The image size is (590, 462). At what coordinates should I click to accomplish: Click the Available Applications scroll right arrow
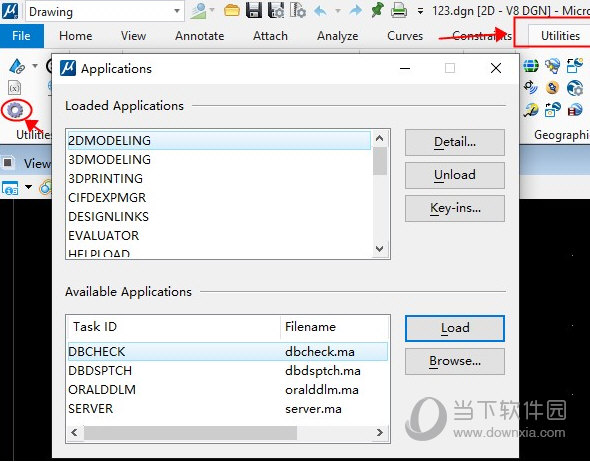click(380, 433)
